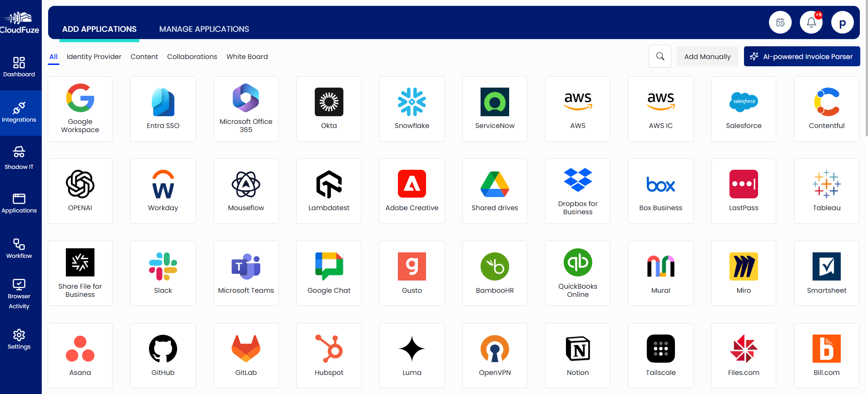The height and width of the screenshot is (394, 868).
Task: Select the Snowflake app icon
Action: tap(412, 102)
